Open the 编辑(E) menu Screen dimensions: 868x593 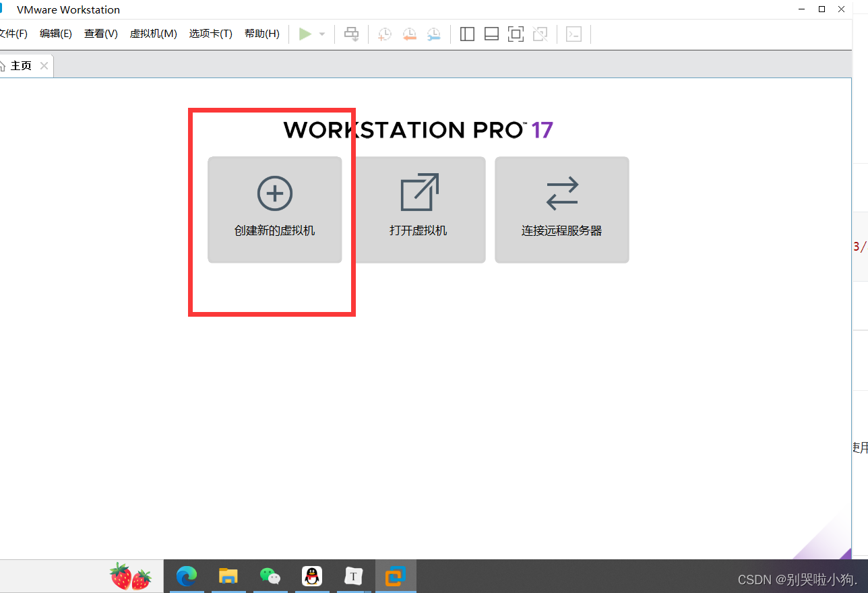[56, 34]
